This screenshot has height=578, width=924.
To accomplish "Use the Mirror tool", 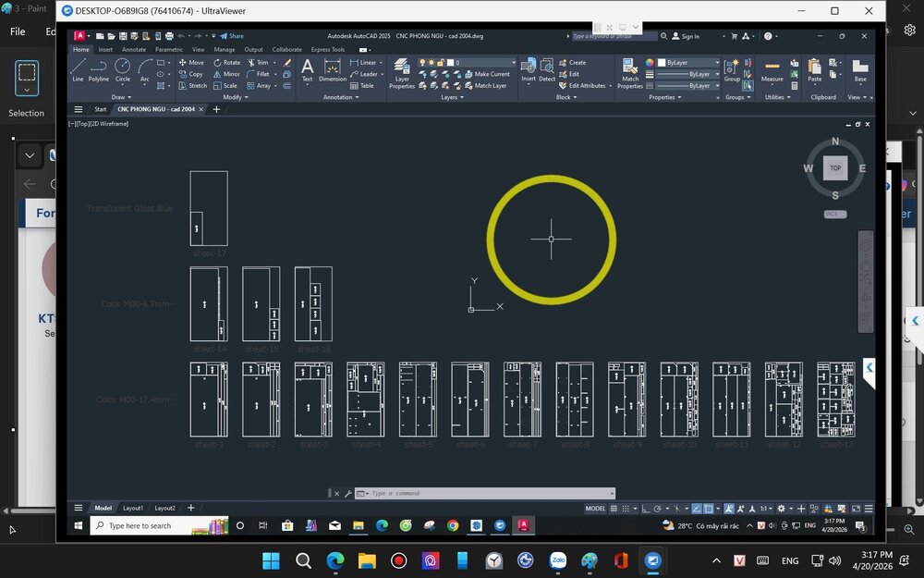I will (227, 74).
